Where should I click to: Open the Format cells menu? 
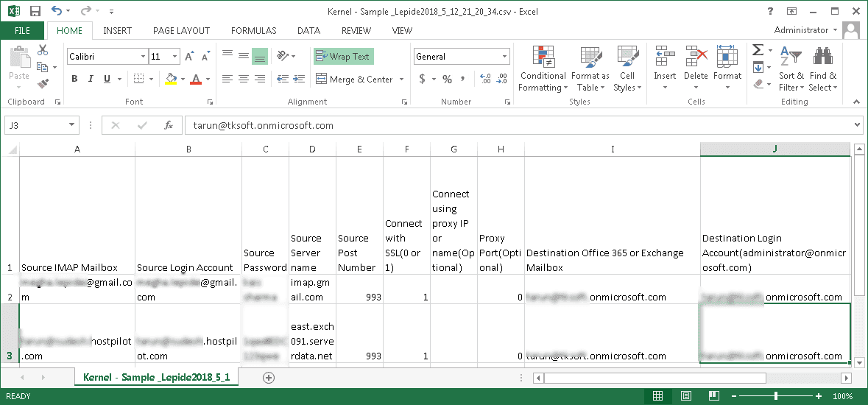(x=727, y=68)
